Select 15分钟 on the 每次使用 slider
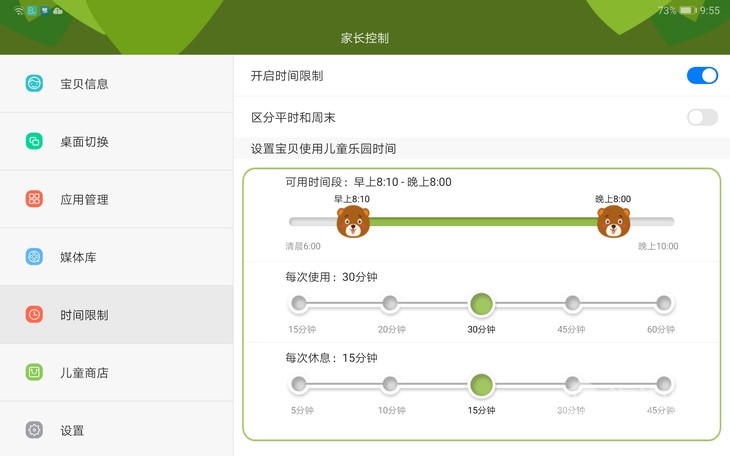The width and height of the screenshot is (730, 456). 298,303
